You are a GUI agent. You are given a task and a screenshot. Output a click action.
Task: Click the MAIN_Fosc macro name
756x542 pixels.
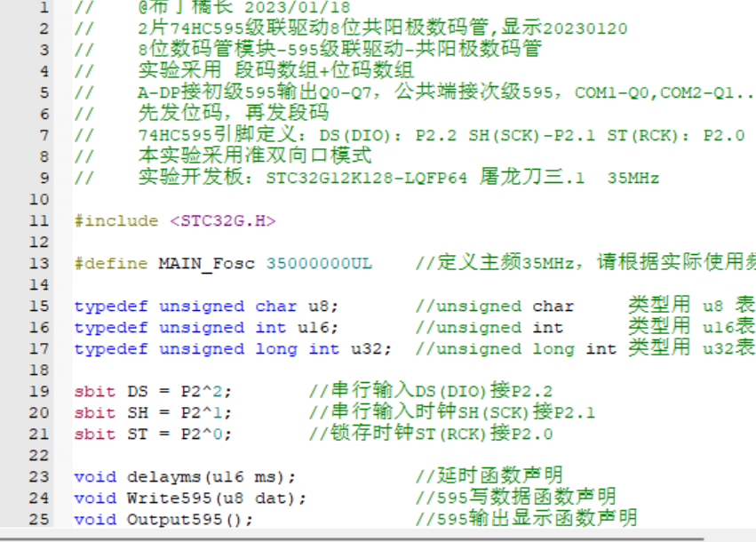[x=206, y=264]
